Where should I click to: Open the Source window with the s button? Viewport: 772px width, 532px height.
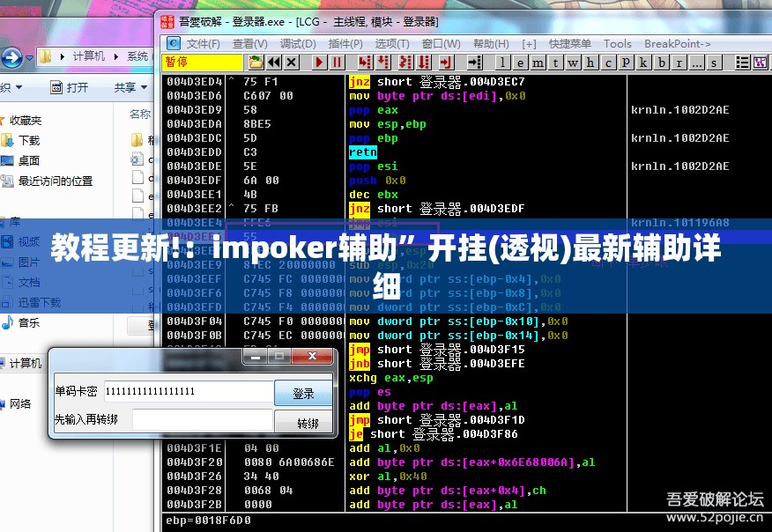point(714,62)
